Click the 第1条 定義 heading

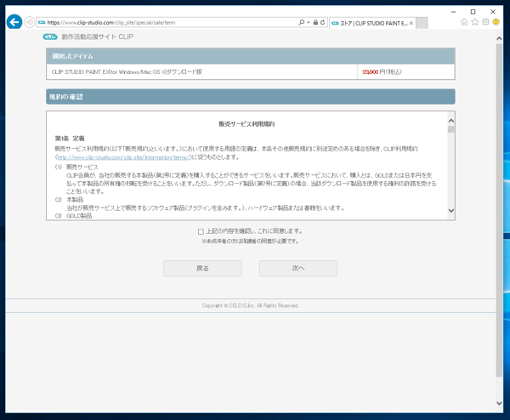[70, 139]
